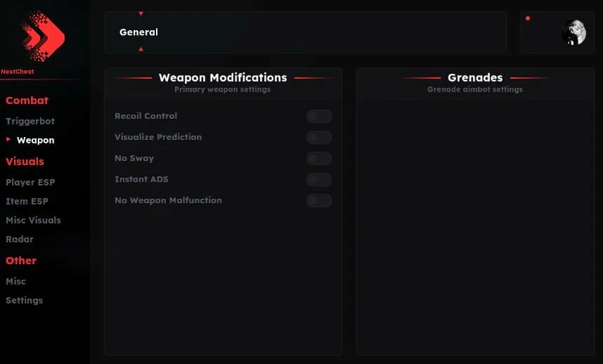This screenshot has height=364, width=603.
Task: Turn on the No Sway switch
Action: [x=319, y=158]
